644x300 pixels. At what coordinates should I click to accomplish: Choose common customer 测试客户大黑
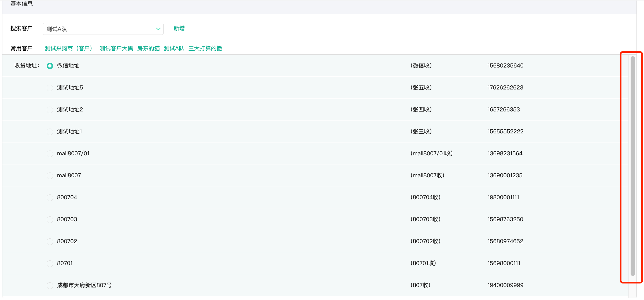point(116,48)
